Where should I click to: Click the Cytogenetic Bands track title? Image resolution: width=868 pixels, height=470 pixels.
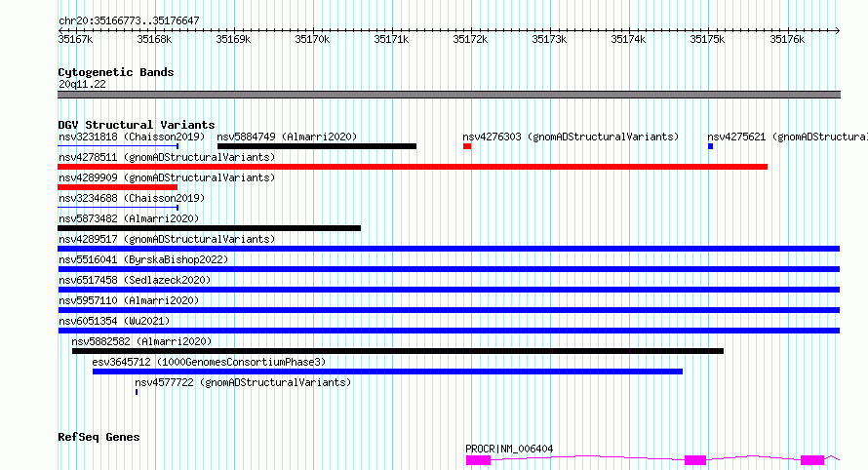[x=116, y=72]
